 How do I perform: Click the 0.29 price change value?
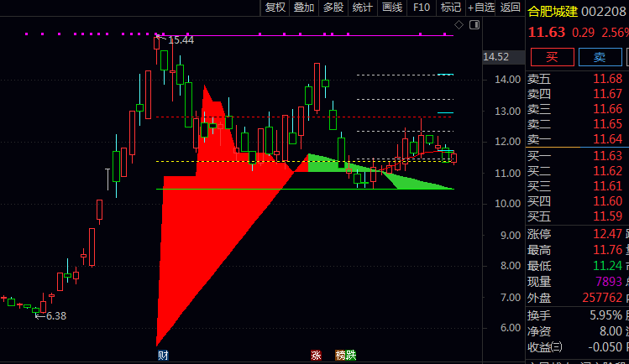(583, 33)
